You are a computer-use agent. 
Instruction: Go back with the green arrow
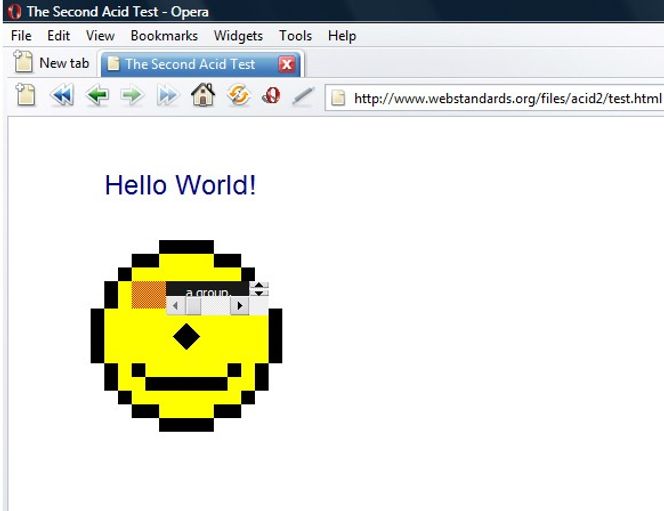97,95
